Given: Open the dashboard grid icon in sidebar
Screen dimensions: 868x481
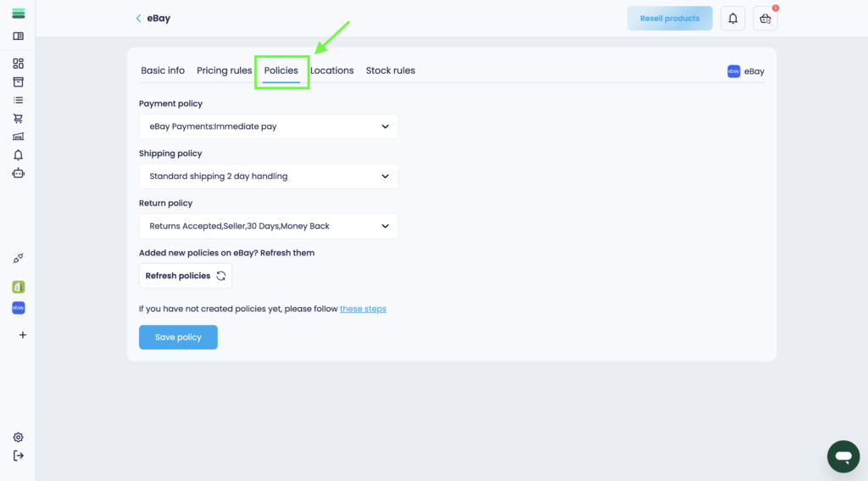Looking at the screenshot, I should click(x=18, y=64).
